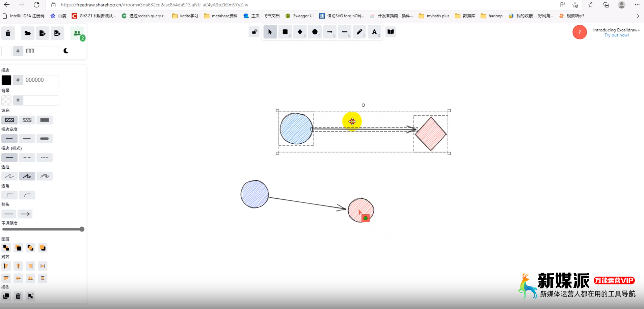Select the Diamond tool
The image size is (644, 309).
300,32
